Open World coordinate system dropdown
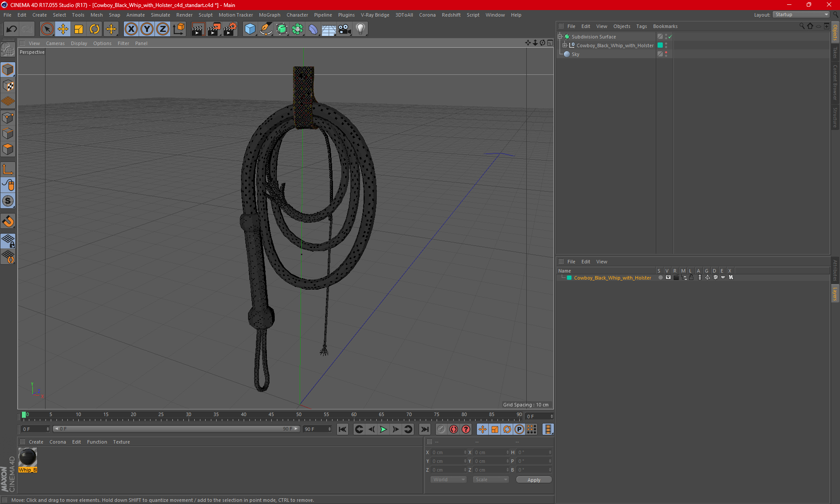Screen dimensions: 840x504 [448, 479]
